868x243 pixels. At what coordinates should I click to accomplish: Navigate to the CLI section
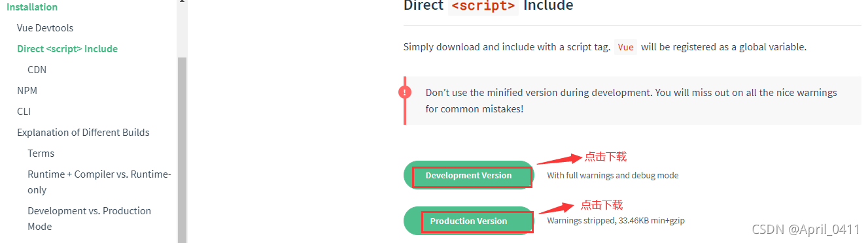pos(24,112)
